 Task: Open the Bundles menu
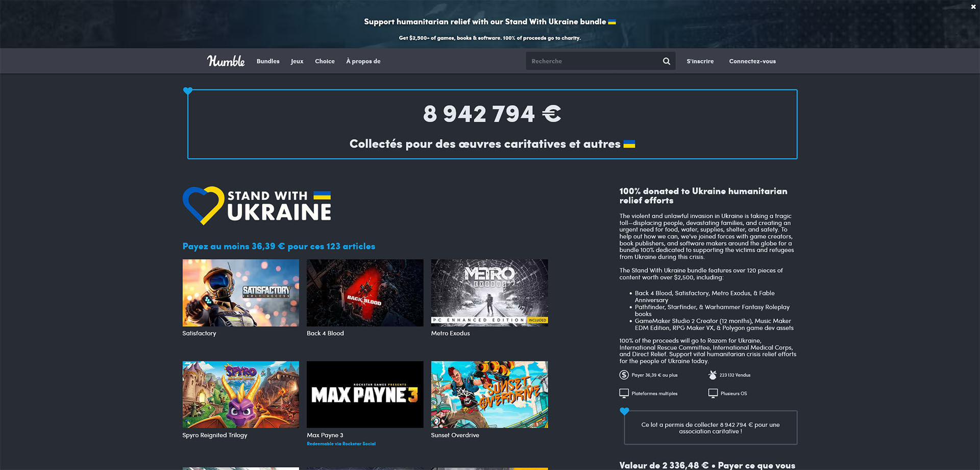coord(268,61)
